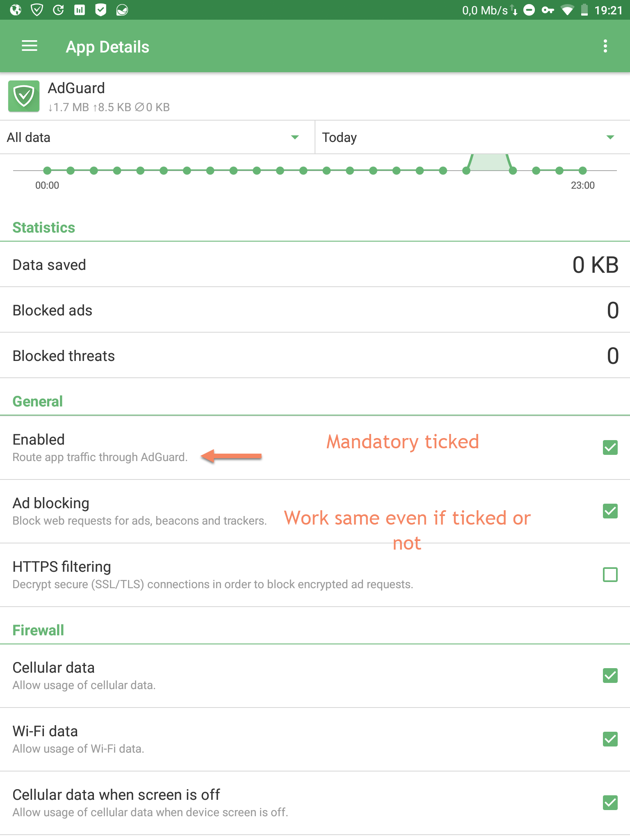The width and height of the screenshot is (630, 840).
Task: Open the navigation drawer hamburger menu
Action: coord(29,46)
